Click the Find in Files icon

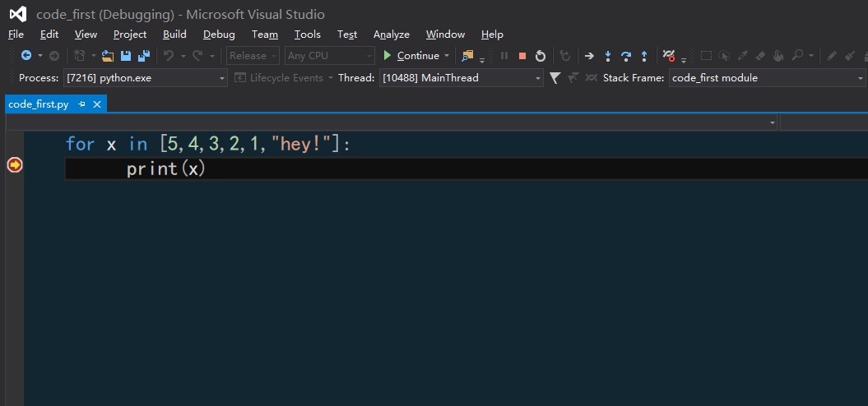pyautogui.click(x=468, y=55)
